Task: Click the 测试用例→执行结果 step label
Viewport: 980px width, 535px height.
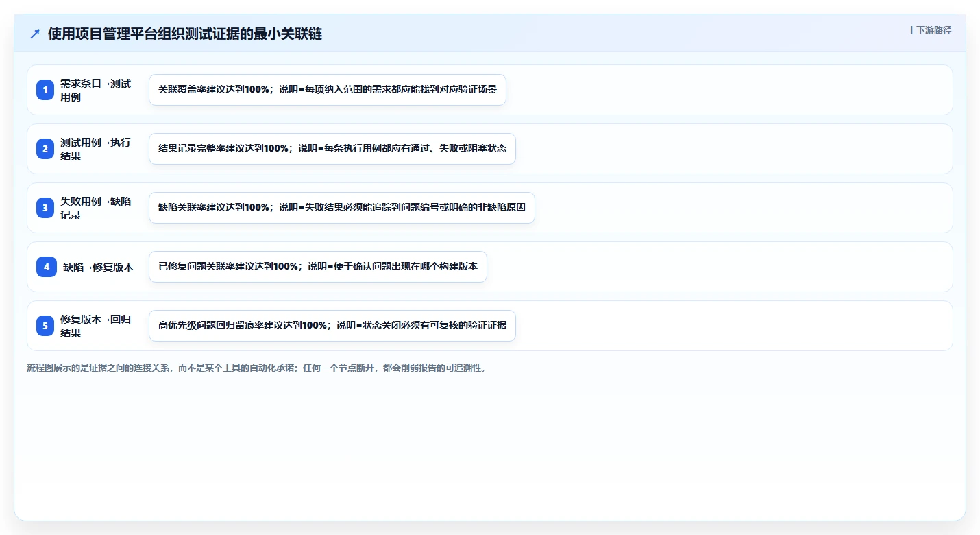Action: click(95, 149)
